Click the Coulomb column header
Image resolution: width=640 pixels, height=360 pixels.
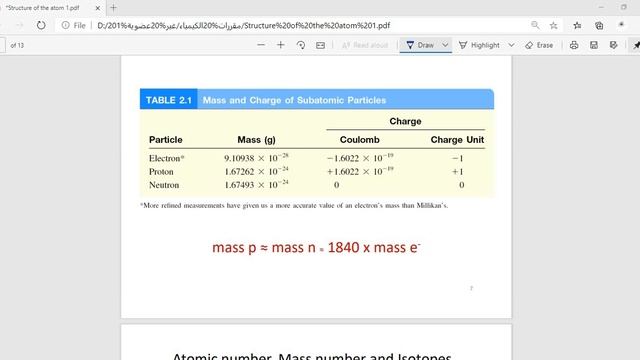pyautogui.click(x=360, y=140)
